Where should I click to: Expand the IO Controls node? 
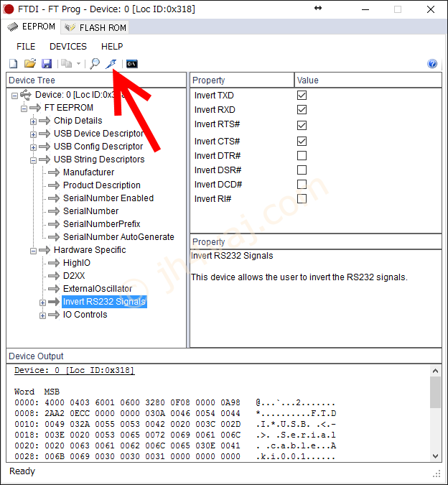[42, 316]
